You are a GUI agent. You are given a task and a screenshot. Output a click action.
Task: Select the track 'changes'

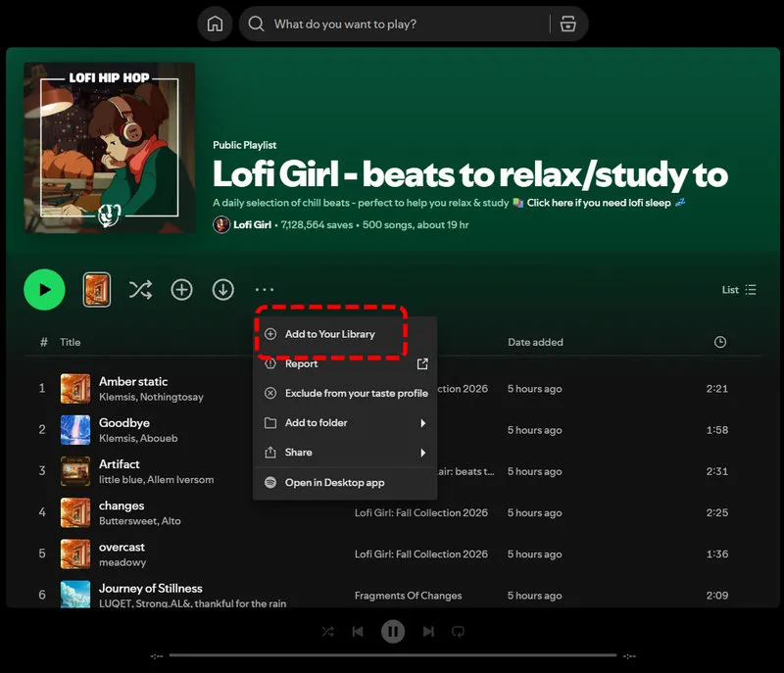click(x=122, y=505)
